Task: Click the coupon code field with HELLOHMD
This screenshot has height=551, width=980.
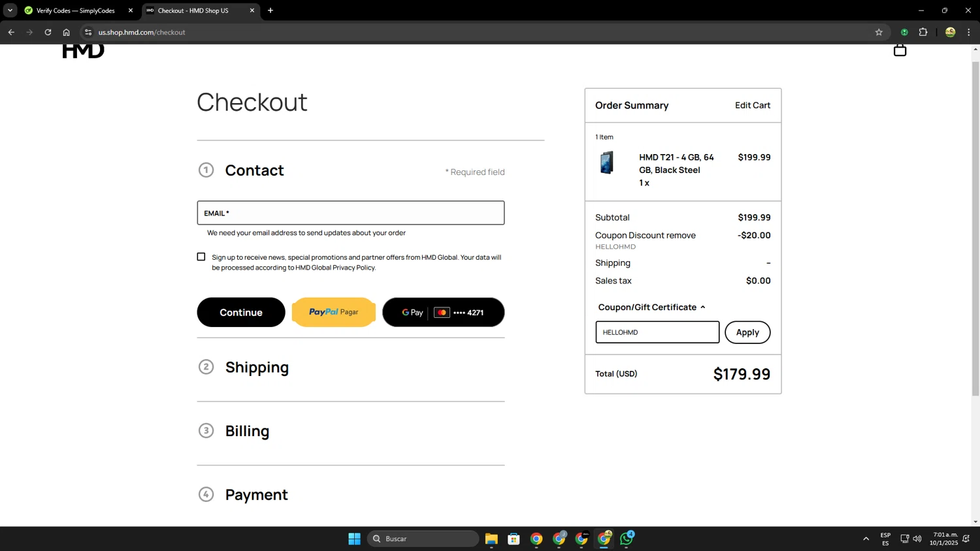Action: 657,332
